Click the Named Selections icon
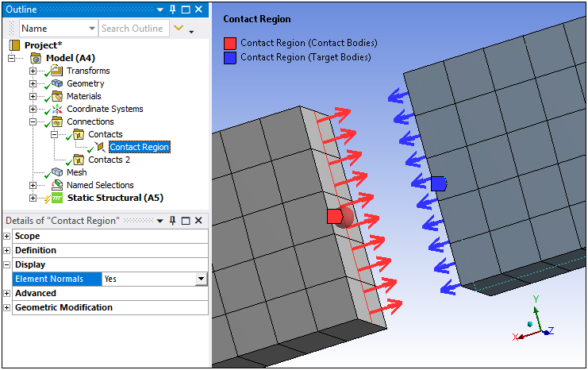 [x=57, y=185]
